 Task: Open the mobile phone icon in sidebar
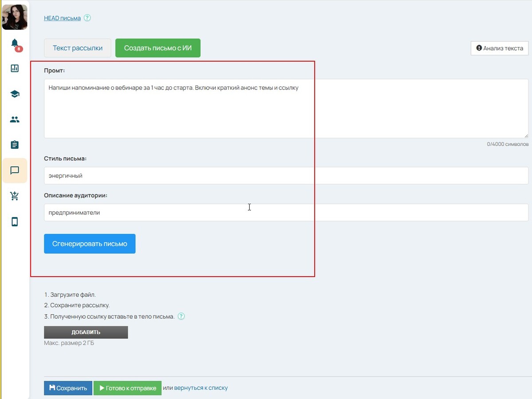(15, 222)
